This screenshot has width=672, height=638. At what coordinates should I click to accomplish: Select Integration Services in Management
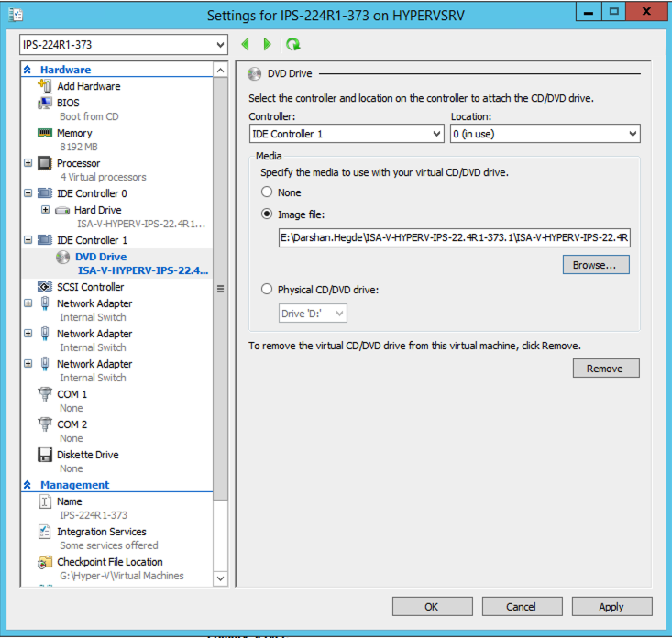[x=102, y=532]
